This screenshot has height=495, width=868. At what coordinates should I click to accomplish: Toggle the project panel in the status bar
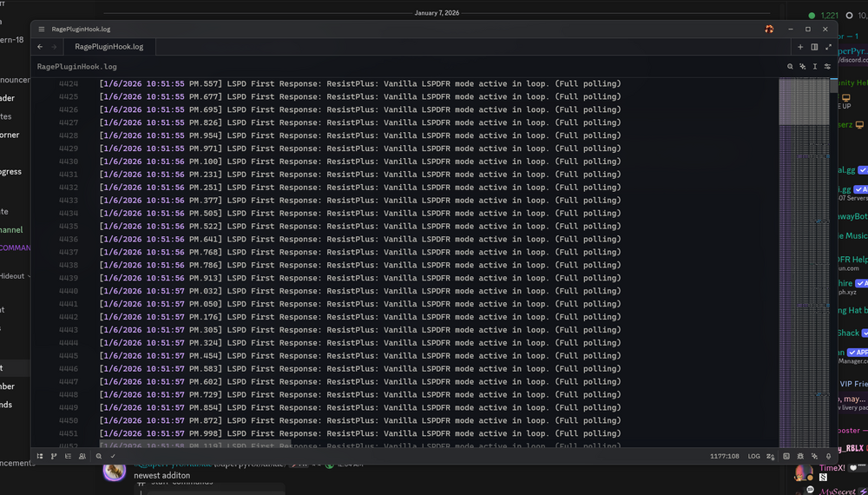40,456
